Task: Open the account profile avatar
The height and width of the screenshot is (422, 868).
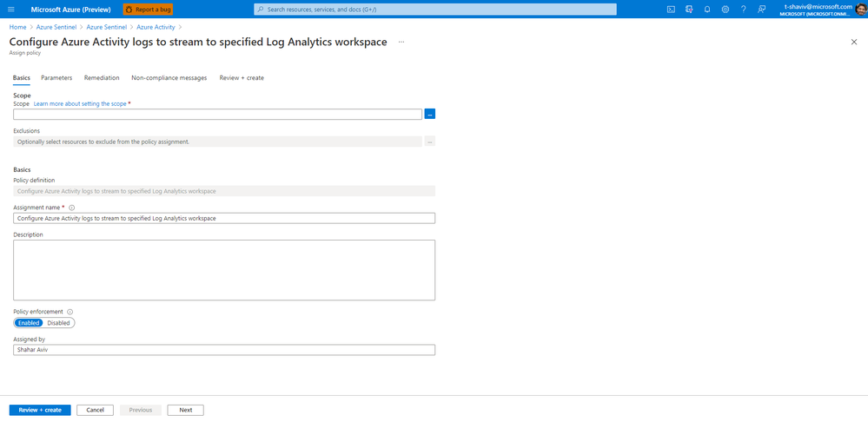Action: tap(861, 10)
